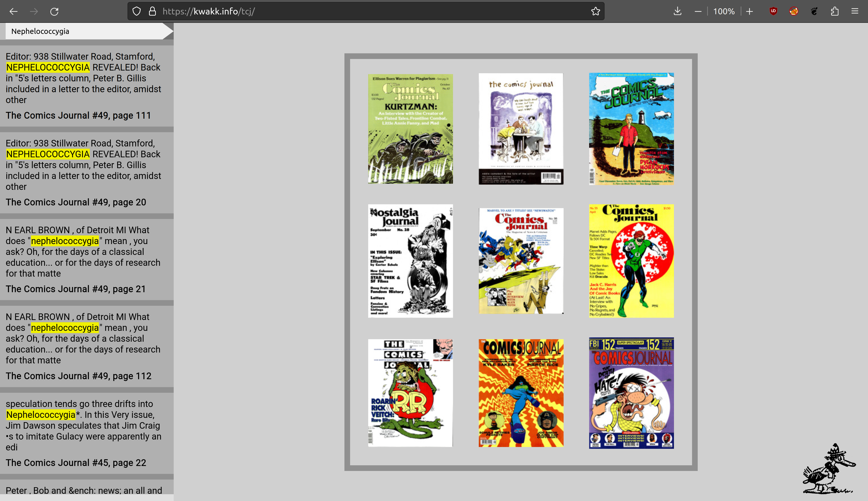Click highlighted NEPHELOCOCCYGIA in page 111 snippet

coord(48,67)
